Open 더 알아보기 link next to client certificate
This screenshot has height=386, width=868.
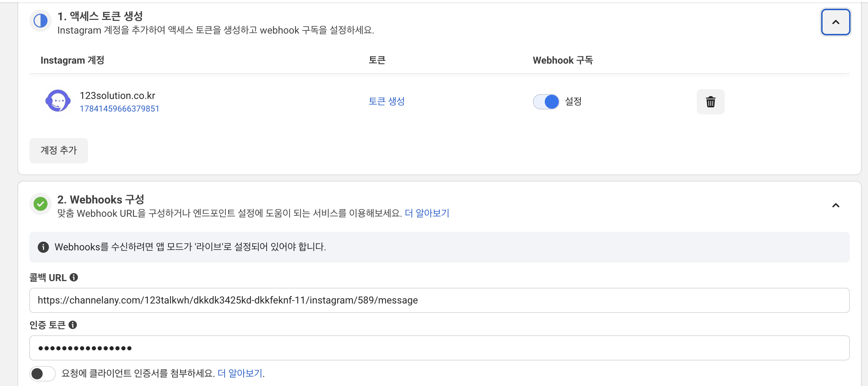240,373
